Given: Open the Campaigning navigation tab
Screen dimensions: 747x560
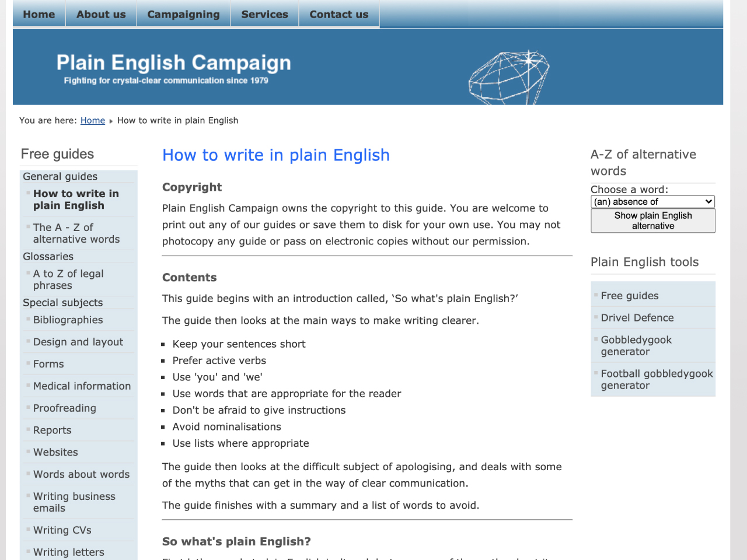Looking at the screenshot, I should click(183, 14).
